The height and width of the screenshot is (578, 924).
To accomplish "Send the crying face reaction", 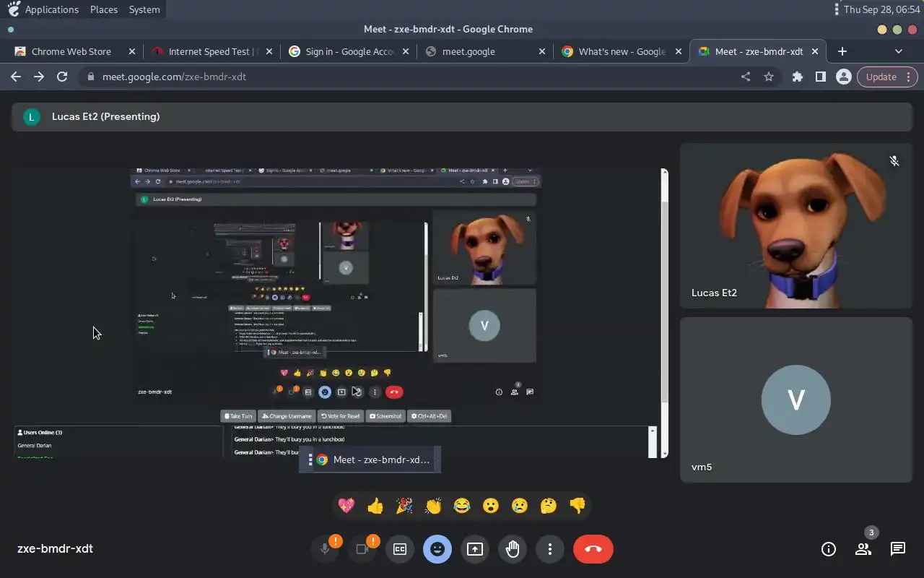I will (520, 506).
